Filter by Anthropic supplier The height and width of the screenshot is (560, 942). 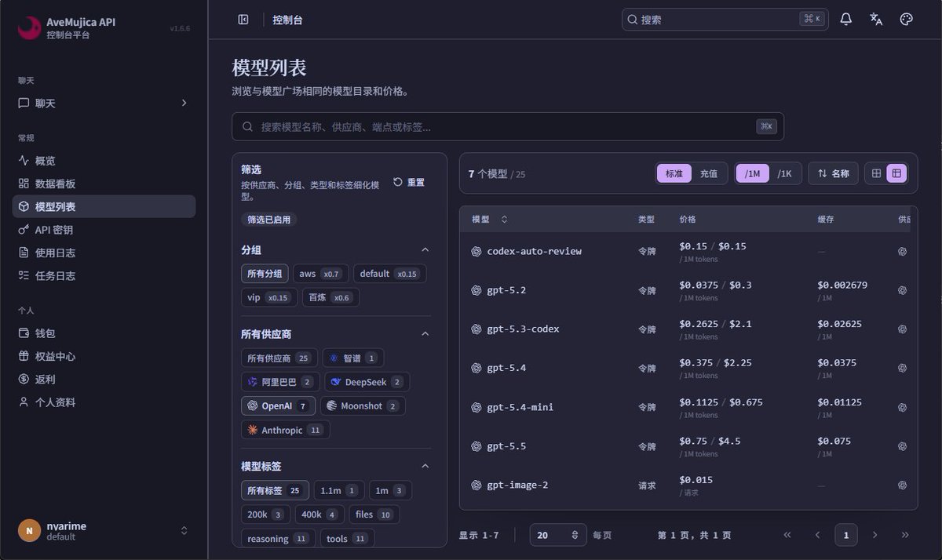click(285, 430)
